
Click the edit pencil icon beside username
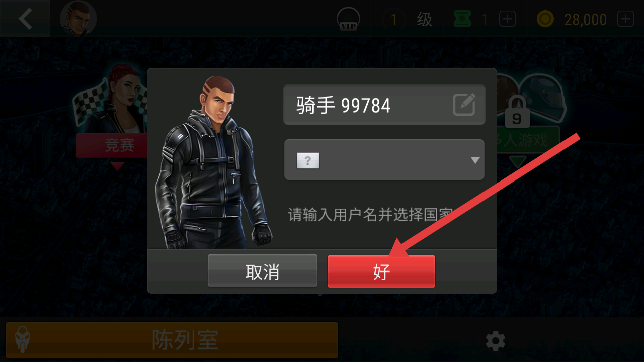coord(464,105)
